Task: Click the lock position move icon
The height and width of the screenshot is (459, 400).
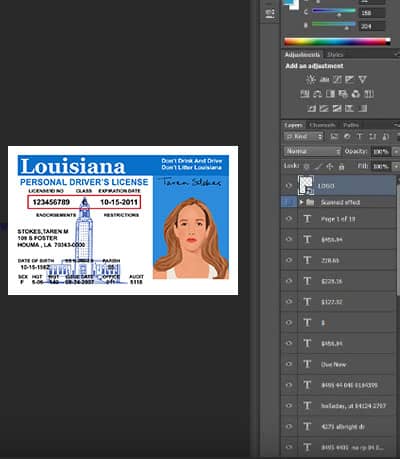Action: 330,166
